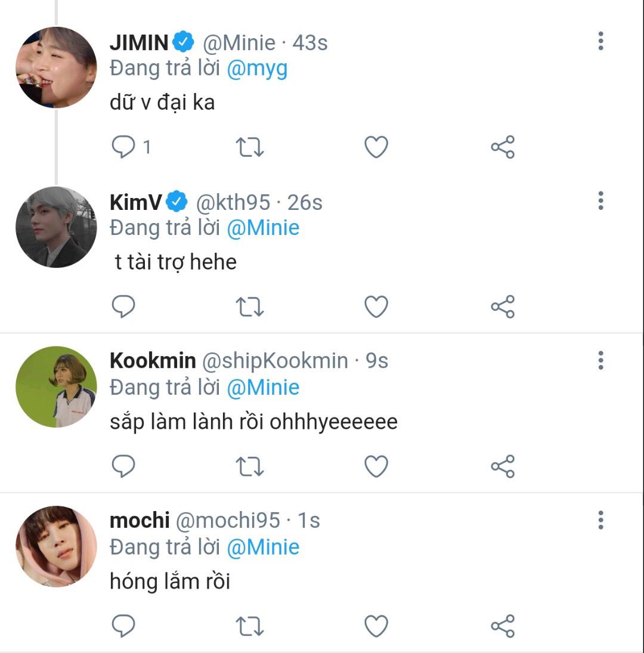This screenshot has height=653, width=644.
Task: Open more options for JIMIN's tweet
Action: point(600,41)
